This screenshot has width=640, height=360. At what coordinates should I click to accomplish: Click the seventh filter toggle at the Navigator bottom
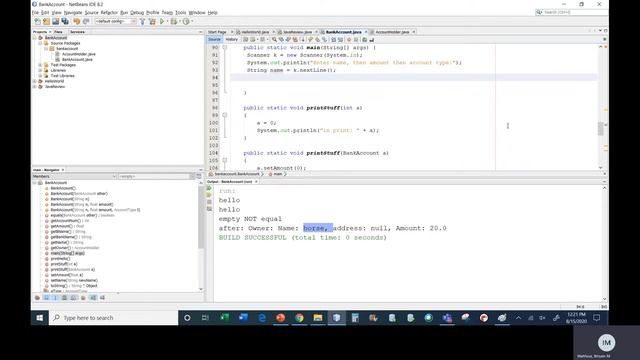click(93, 298)
